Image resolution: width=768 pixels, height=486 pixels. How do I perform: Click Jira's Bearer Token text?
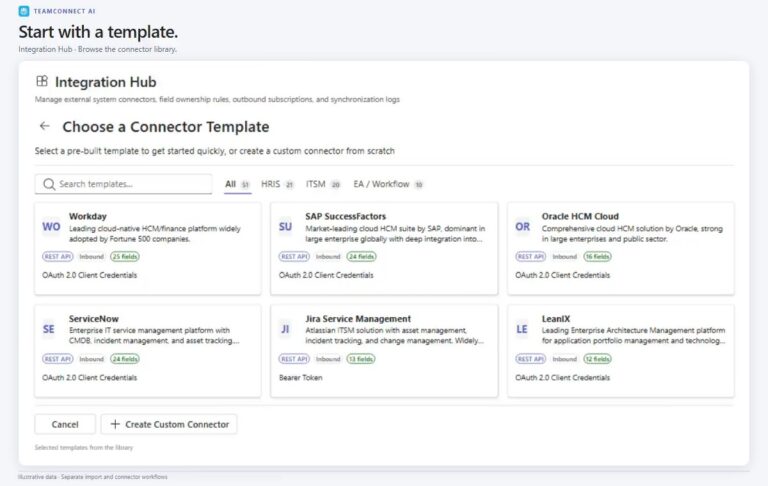300,378
